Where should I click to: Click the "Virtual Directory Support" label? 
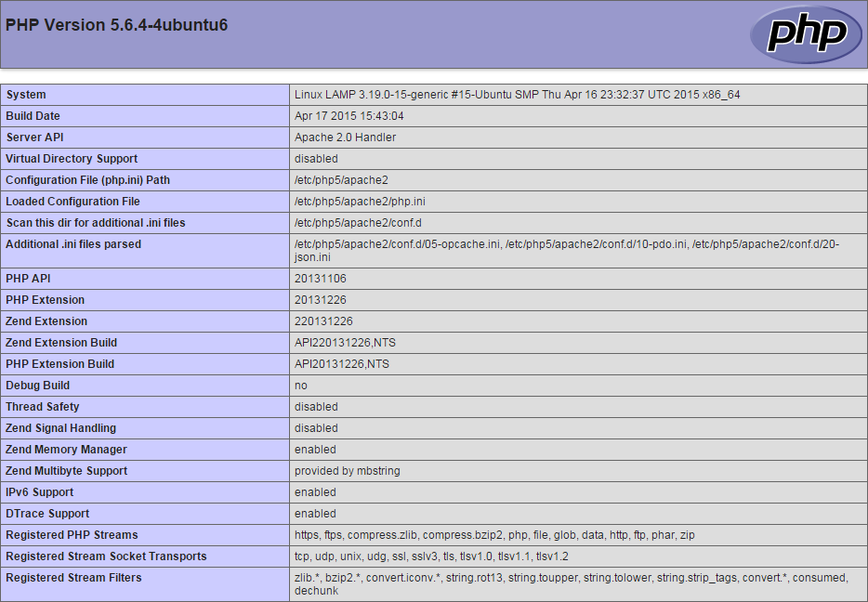[72, 159]
